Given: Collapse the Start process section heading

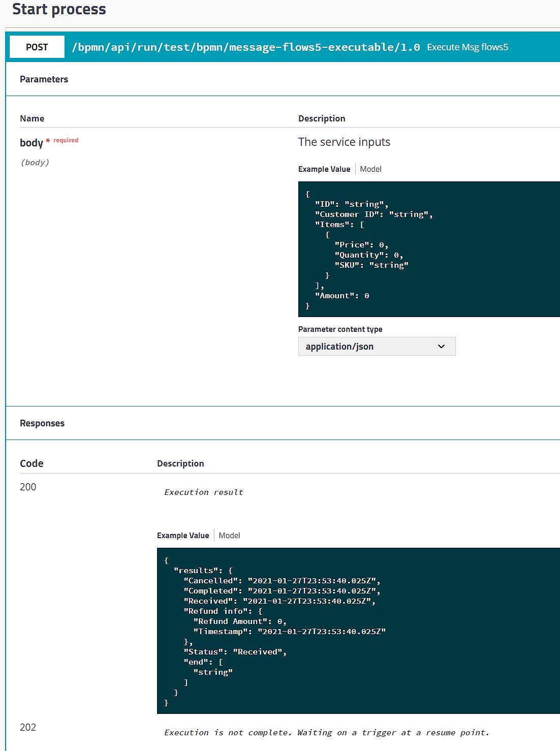Looking at the screenshot, I should 59,9.
